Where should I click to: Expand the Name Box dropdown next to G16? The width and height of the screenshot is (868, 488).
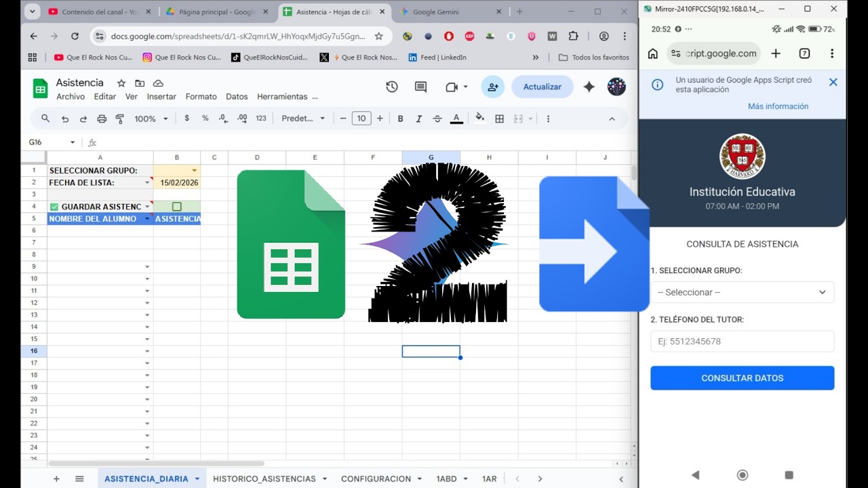point(73,142)
